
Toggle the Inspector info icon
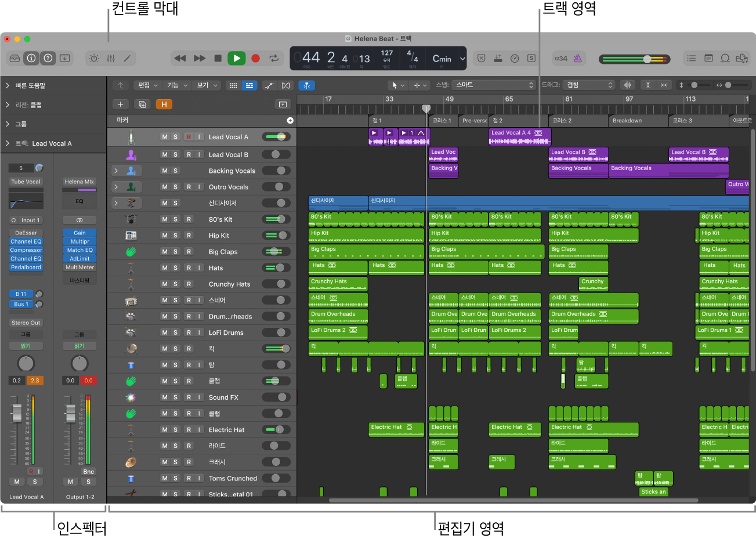pyautogui.click(x=31, y=58)
